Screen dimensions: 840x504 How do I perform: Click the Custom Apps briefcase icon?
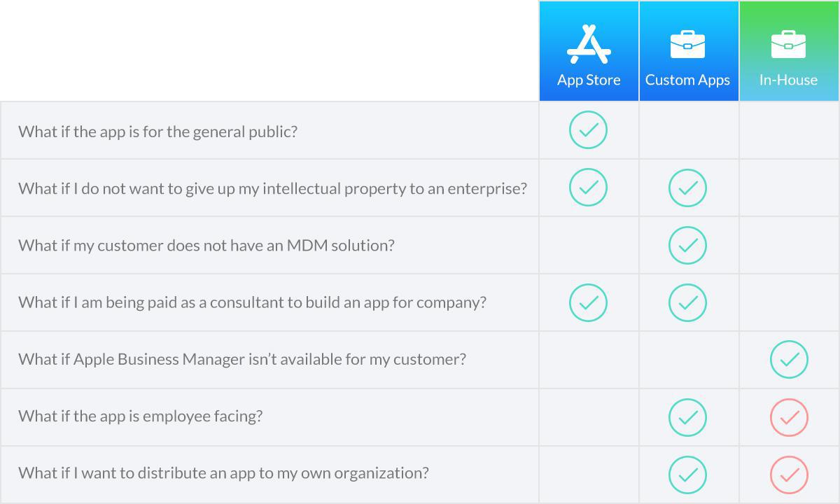[687, 45]
